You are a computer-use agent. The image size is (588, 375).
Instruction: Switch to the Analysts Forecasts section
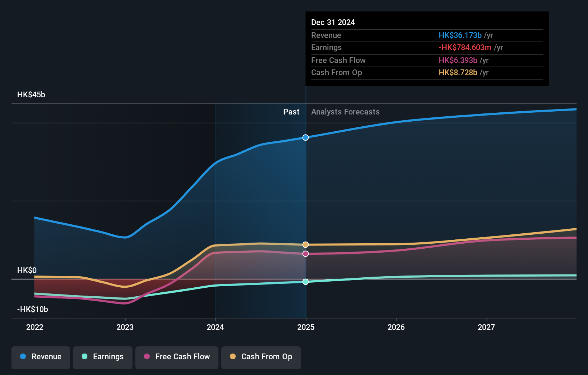click(x=345, y=112)
